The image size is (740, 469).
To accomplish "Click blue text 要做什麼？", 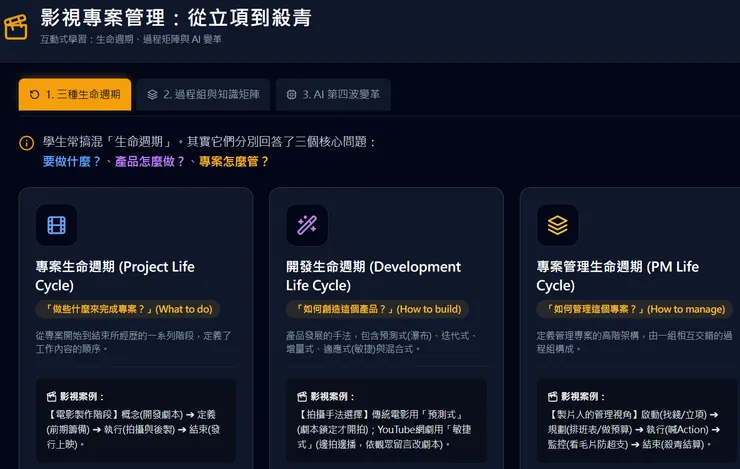I will pyautogui.click(x=72, y=161).
